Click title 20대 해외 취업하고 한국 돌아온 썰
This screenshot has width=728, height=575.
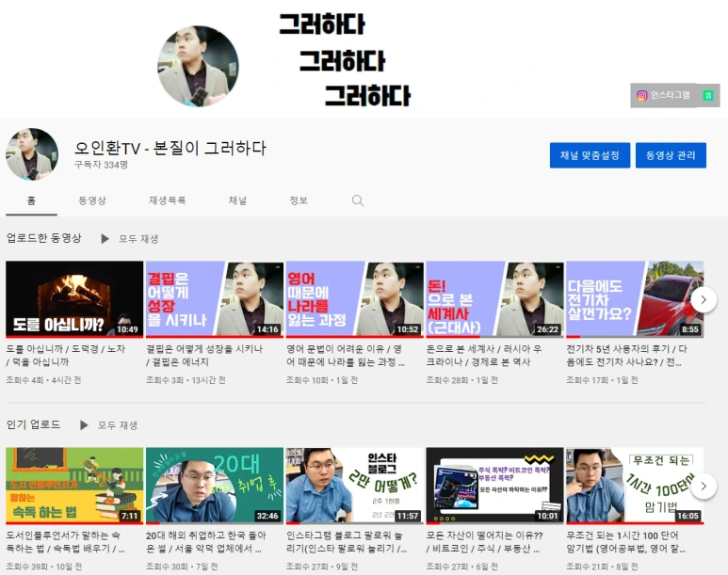[x=205, y=541]
